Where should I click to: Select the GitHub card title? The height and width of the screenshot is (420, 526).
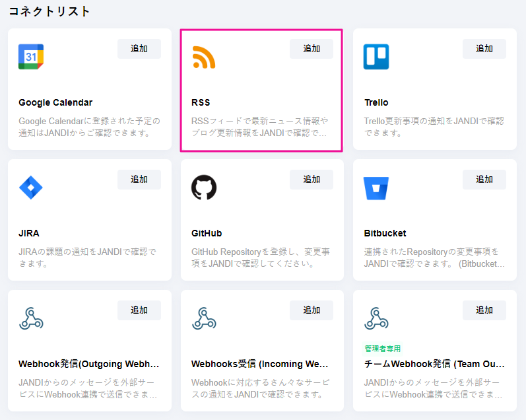point(207,233)
